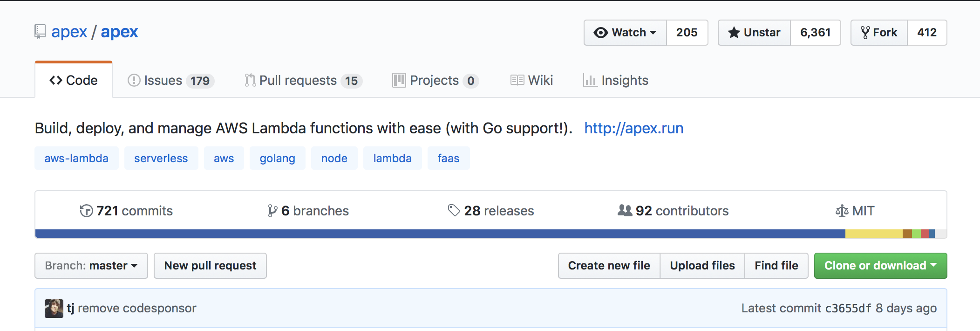Click the brown segment of language bar
Image resolution: width=980 pixels, height=331 pixels.
(x=907, y=234)
